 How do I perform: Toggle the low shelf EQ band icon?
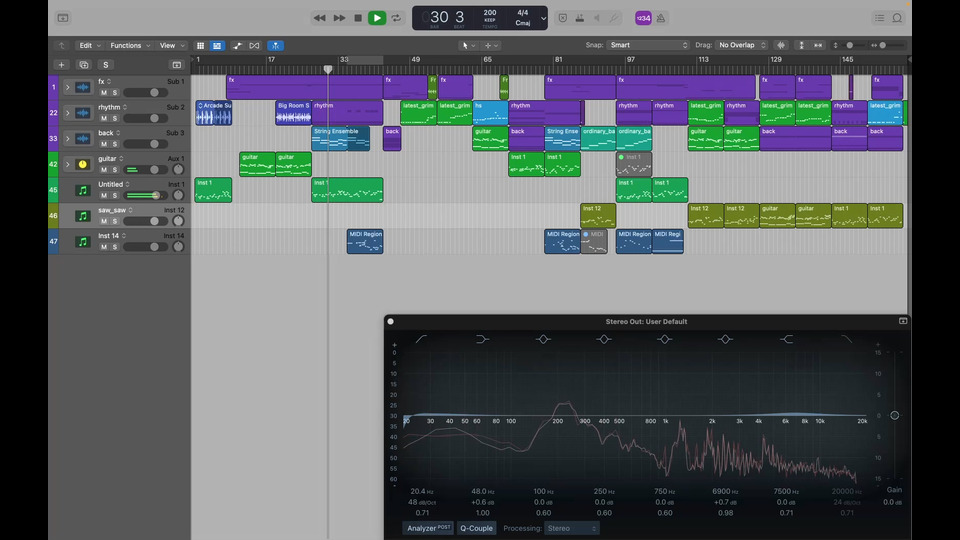(x=482, y=339)
